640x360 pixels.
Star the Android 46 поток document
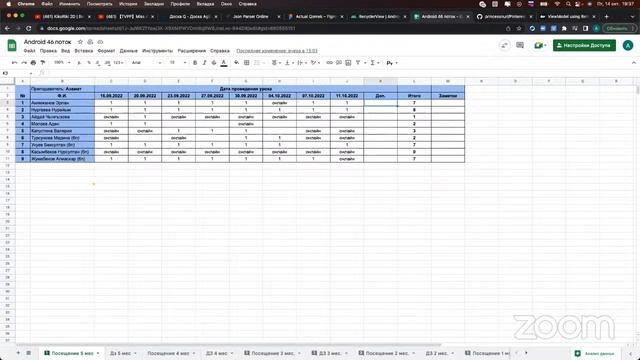coord(80,42)
